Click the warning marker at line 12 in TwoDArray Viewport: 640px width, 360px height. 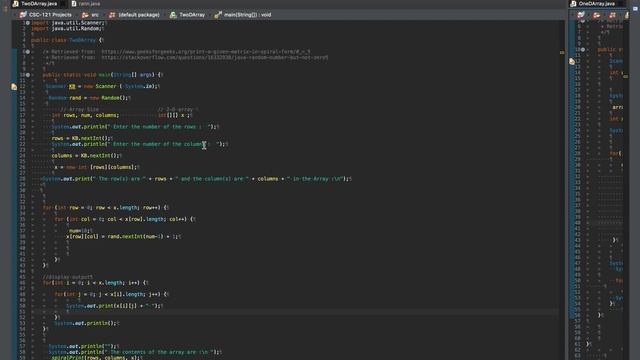14,87
